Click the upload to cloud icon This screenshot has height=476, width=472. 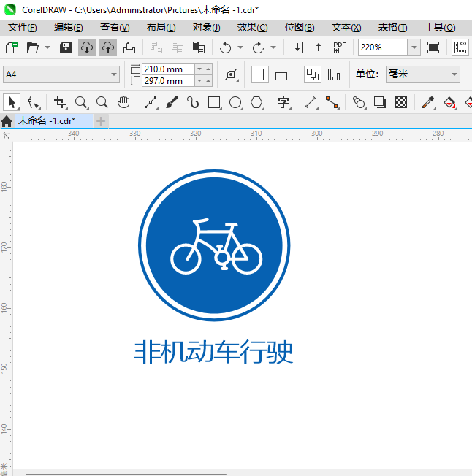tap(108, 47)
